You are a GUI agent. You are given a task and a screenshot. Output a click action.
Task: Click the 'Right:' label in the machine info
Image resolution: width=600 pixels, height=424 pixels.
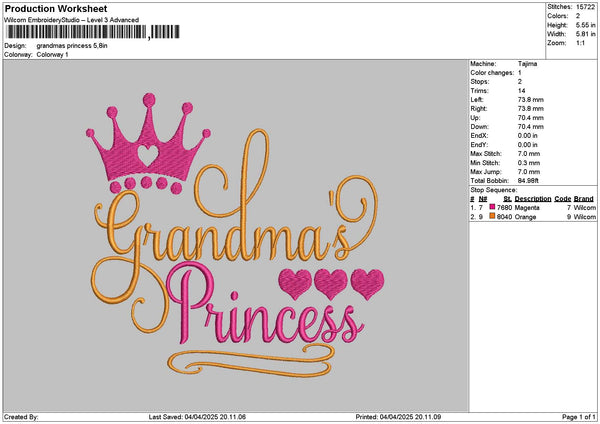(479, 109)
